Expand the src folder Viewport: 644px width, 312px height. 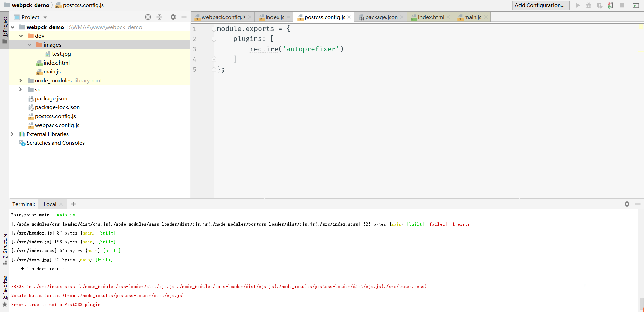coord(21,89)
